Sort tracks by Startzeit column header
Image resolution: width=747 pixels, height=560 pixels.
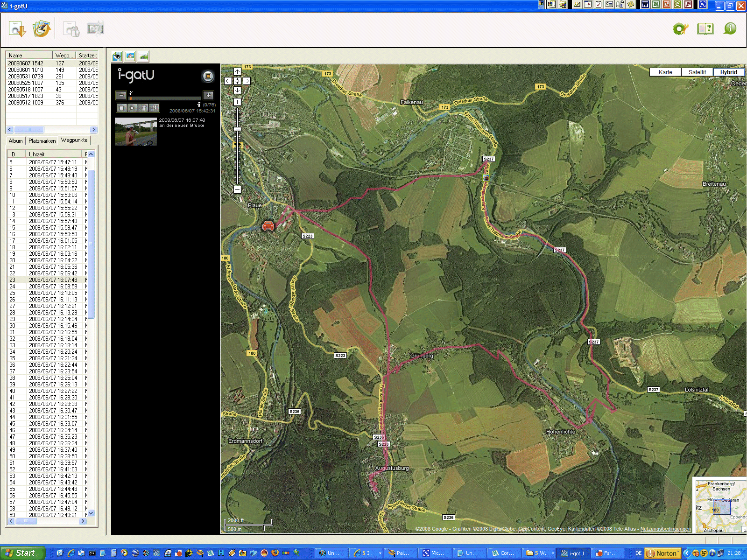coord(87,55)
